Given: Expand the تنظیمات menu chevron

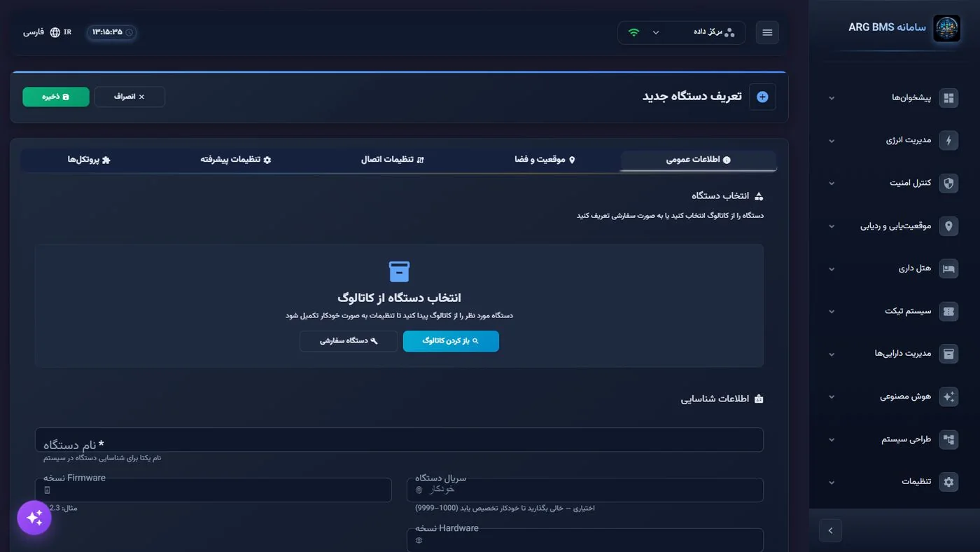Looking at the screenshot, I should [832, 483].
